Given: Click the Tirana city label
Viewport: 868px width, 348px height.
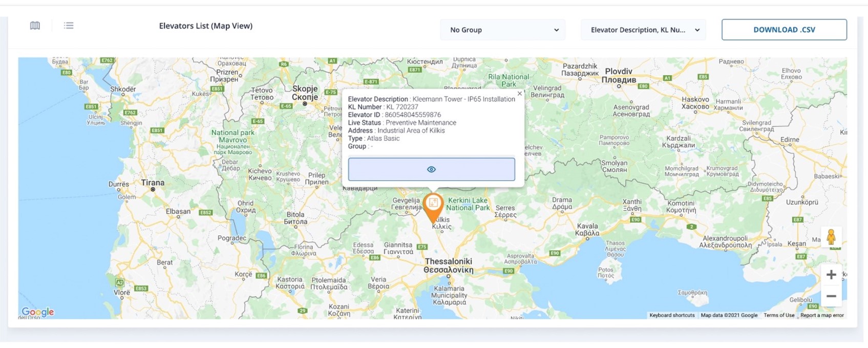Looking at the screenshot, I should [x=153, y=182].
